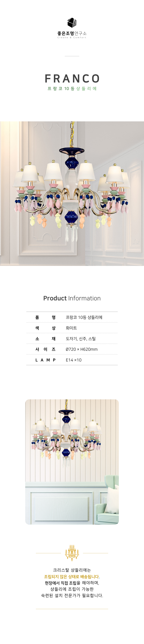The image size is (144, 644).
Task: Click the 좋은조명연구소 brand name
Action: 72,33
